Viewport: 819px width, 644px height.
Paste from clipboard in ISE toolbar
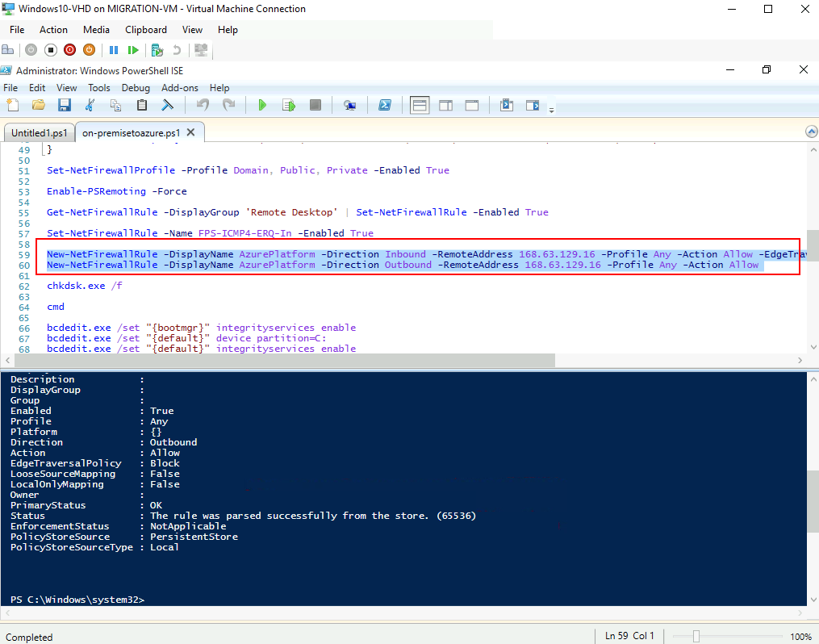[141, 105]
